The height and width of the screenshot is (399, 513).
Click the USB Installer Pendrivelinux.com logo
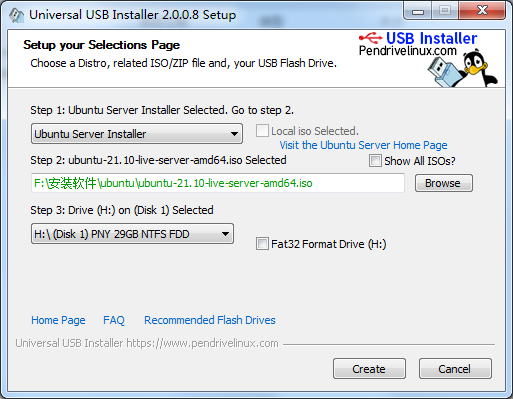[418, 43]
